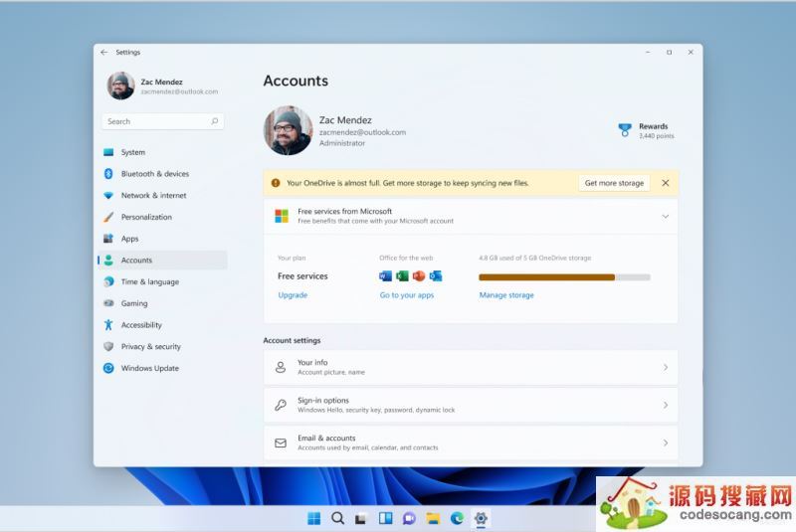Select Bluetooth & devices in the sidebar

click(154, 174)
